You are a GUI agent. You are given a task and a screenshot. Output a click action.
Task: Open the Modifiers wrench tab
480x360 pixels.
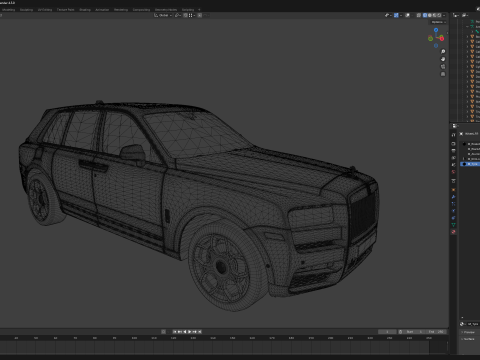(x=453, y=197)
